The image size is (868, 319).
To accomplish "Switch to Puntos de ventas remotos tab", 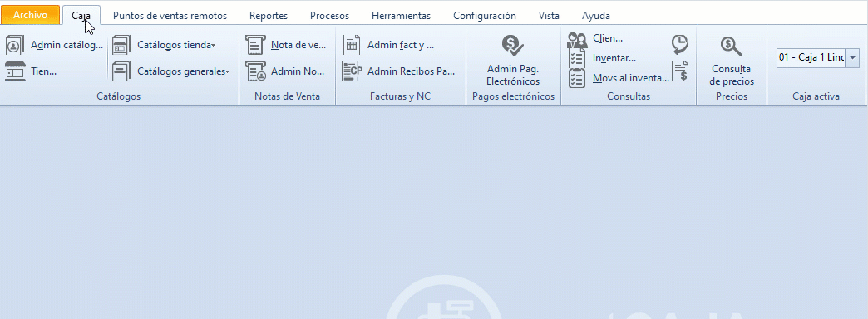I will [x=170, y=16].
